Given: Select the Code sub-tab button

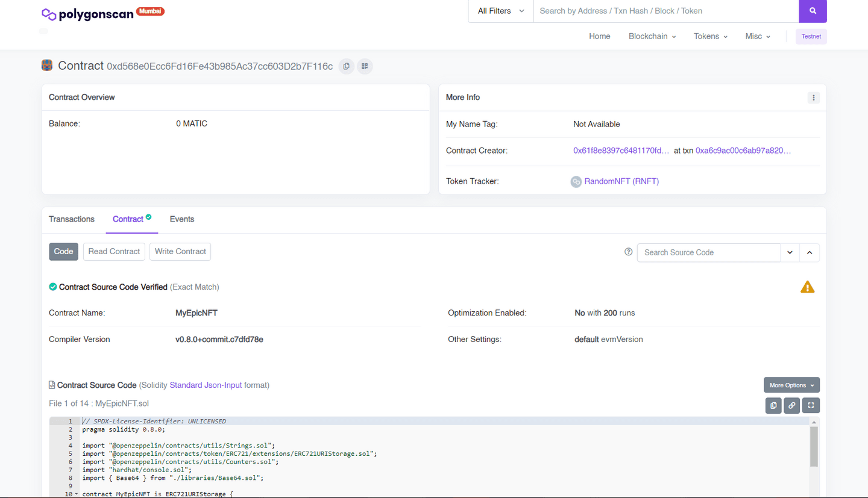Looking at the screenshot, I should click(63, 251).
